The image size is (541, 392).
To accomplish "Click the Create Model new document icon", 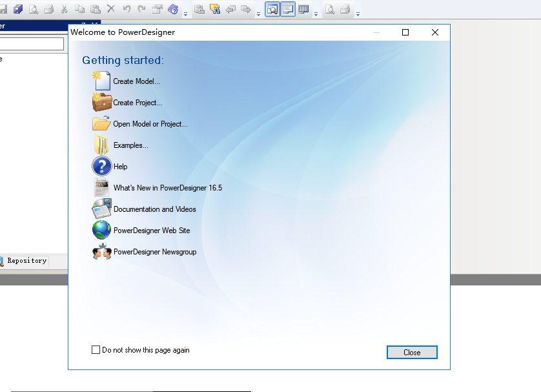I will point(101,81).
